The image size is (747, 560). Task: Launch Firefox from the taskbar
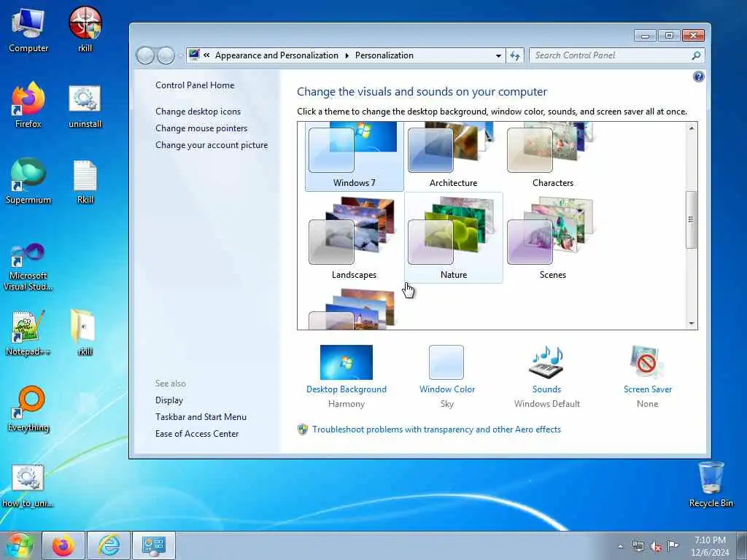[x=63, y=545]
